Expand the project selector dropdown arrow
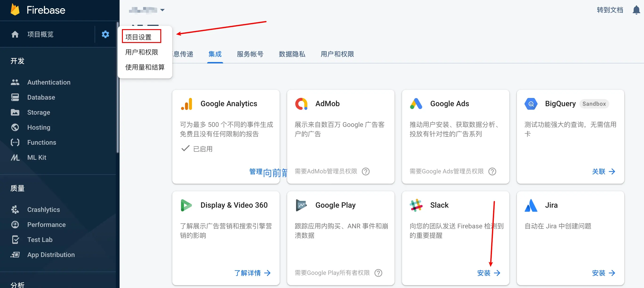Image resolution: width=644 pixels, height=288 pixels. [162, 10]
